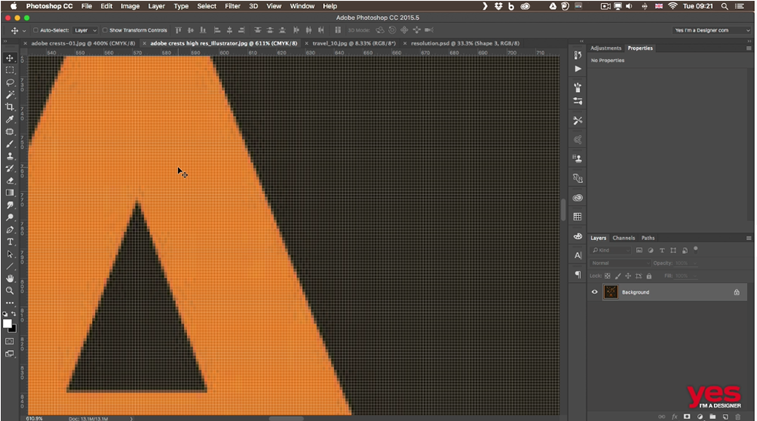The image size is (757, 421).
Task: Switch to travel_10.jpg document tab
Action: (x=354, y=43)
